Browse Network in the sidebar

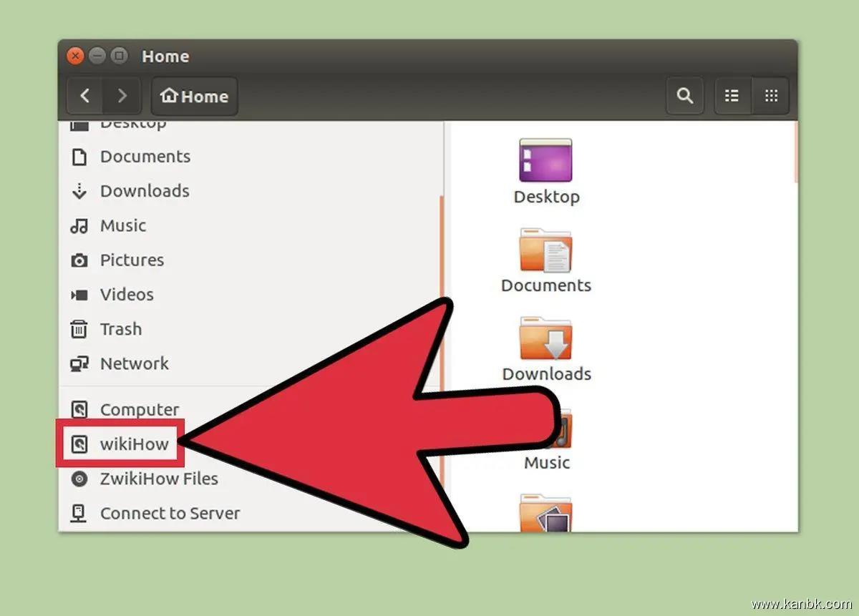coord(134,363)
